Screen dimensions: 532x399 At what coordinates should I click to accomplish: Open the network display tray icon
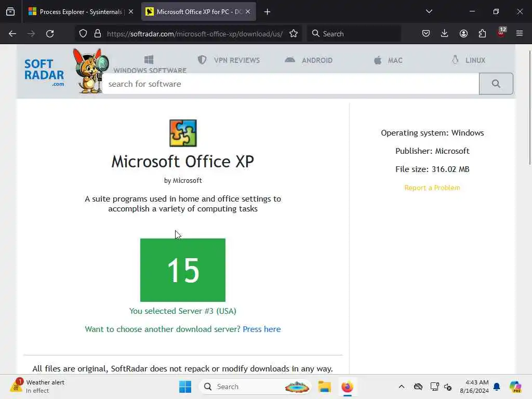[x=434, y=387]
